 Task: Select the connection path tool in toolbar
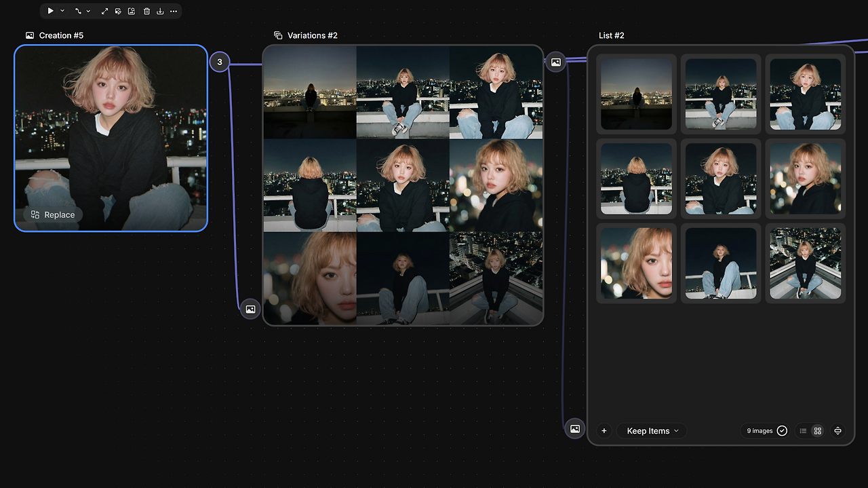point(78,11)
